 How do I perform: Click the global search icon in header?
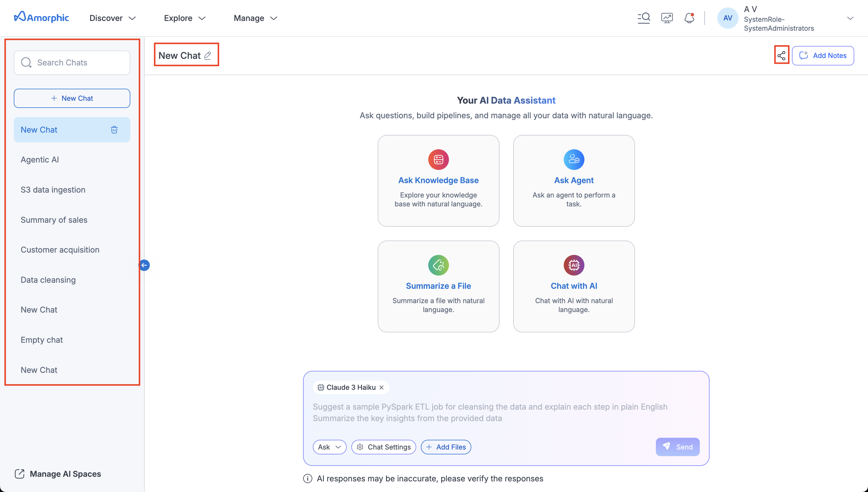click(x=644, y=18)
